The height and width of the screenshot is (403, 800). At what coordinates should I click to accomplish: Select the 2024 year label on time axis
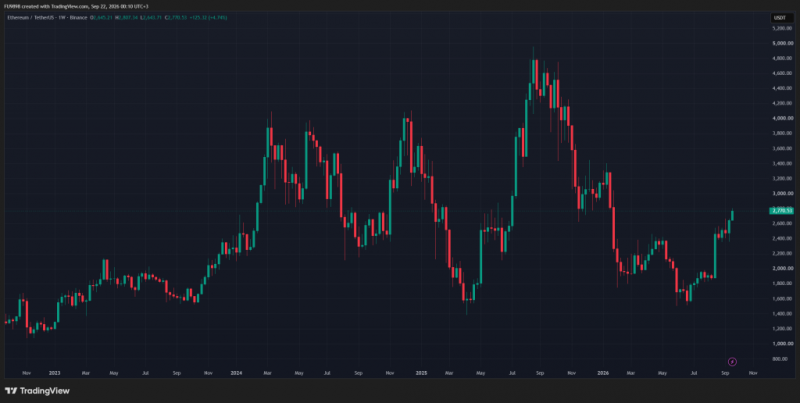tap(235, 373)
